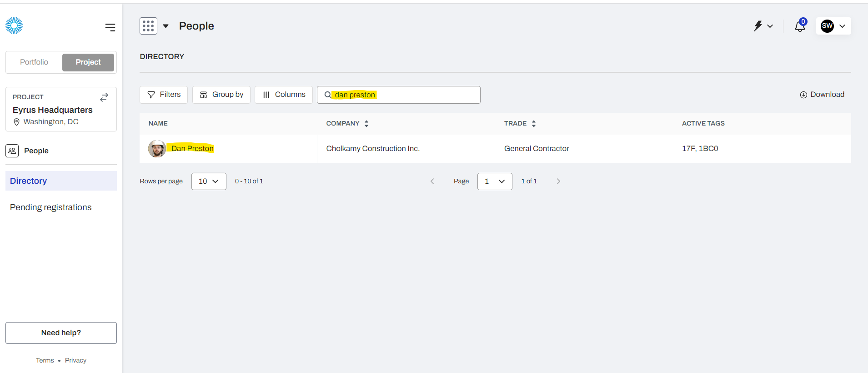Screen dimensions: 868x373
Task: Click the DIRECTORY heading
Action: 162,56
